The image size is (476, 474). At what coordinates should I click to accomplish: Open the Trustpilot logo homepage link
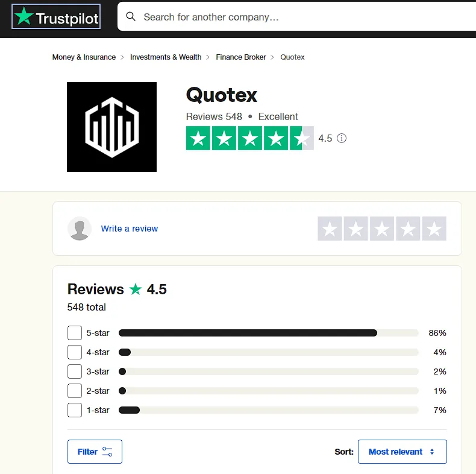(x=56, y=16)
